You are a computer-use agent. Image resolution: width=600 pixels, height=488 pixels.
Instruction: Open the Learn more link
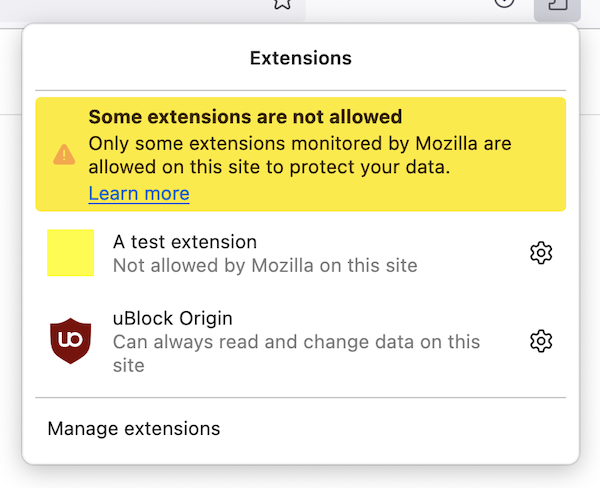tap(139, 193)
